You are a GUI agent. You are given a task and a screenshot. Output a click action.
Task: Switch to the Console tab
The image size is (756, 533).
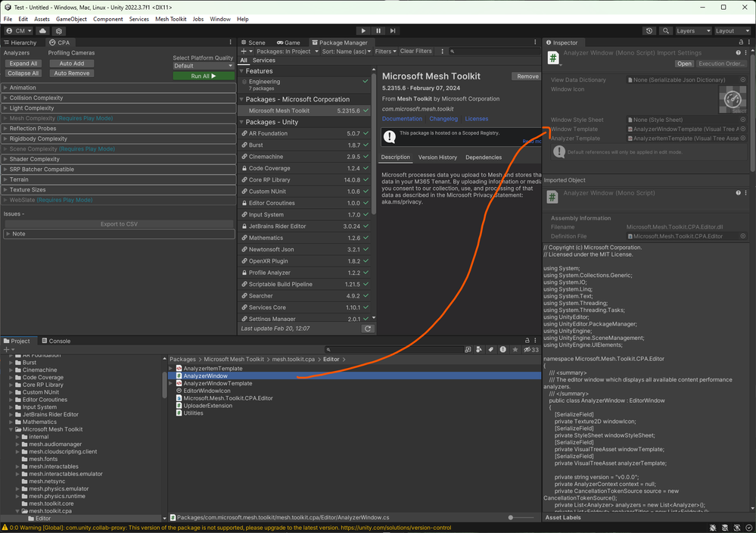click(x=56, y=341)
